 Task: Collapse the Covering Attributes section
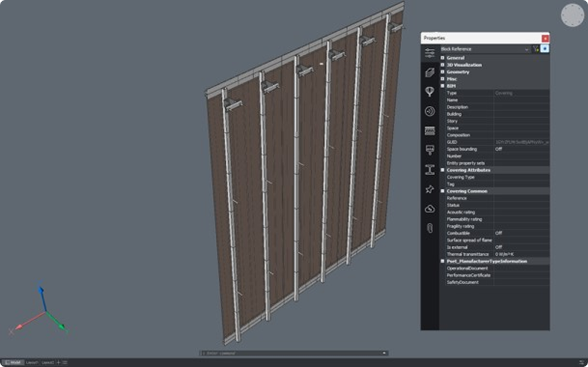pos(443,170)
